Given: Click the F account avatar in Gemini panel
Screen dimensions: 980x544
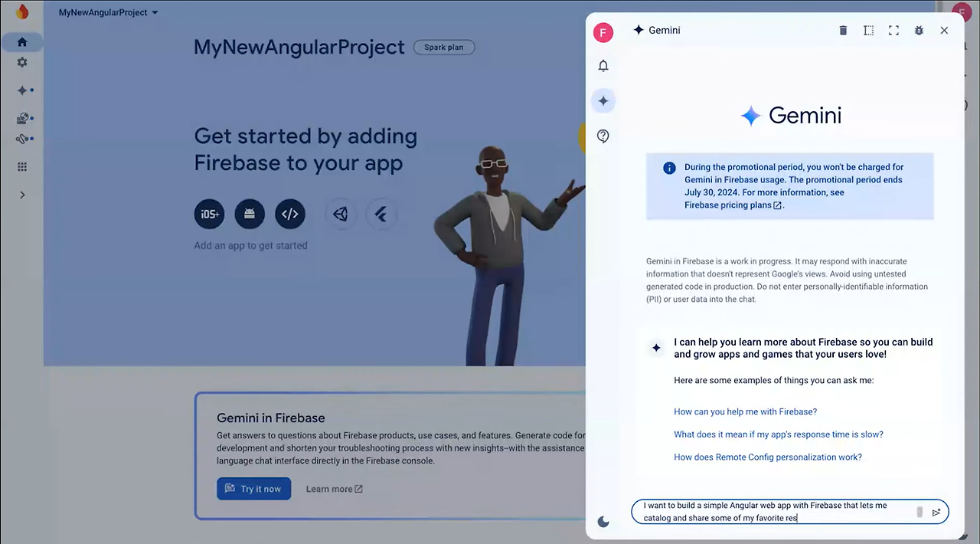Looking at the screenshot, I should pos(603,32).
